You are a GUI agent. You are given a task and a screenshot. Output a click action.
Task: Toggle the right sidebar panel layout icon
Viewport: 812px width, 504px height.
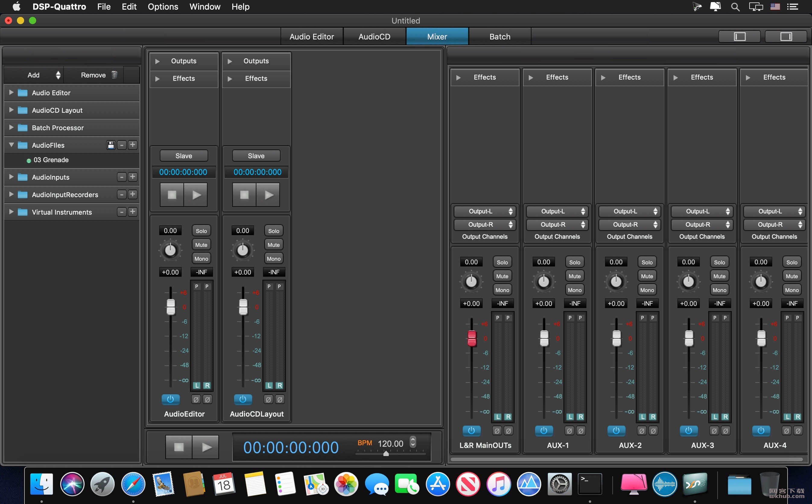(786, 36)
